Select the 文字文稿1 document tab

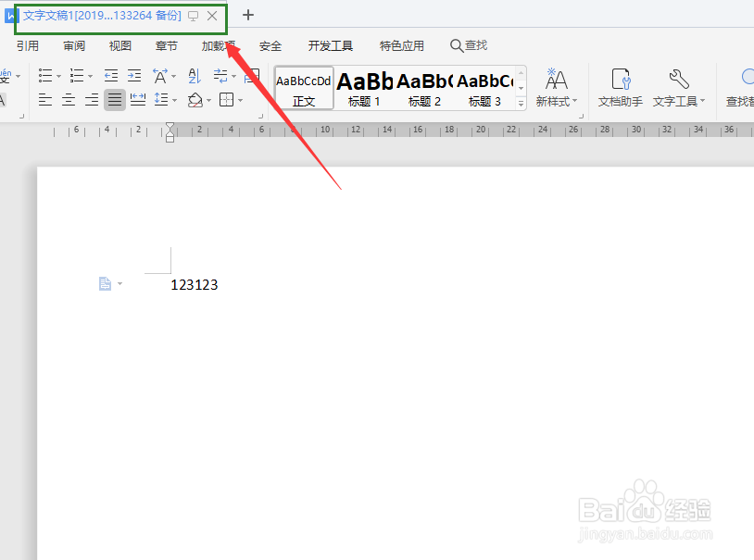click(x=102, y=16)
